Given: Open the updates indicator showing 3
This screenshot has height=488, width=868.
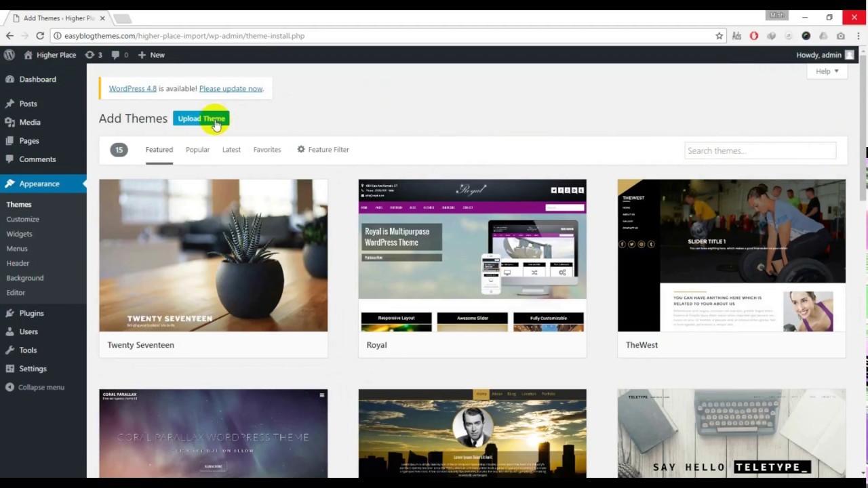Looking at the screenshot, I should click(x=94, y=55).
